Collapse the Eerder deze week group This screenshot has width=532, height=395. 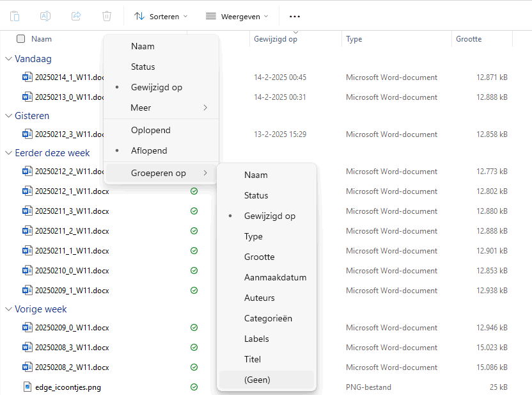coord(8,153)
